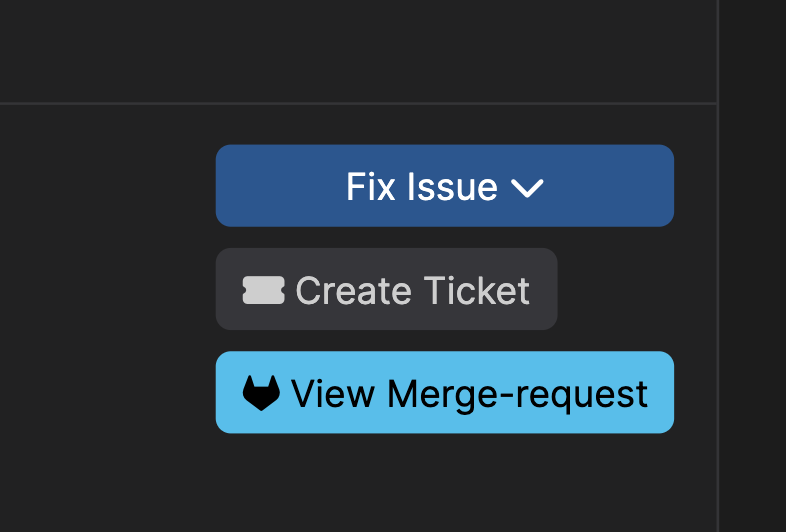Tap the gray ticket stub glyph

coord(264,290)
